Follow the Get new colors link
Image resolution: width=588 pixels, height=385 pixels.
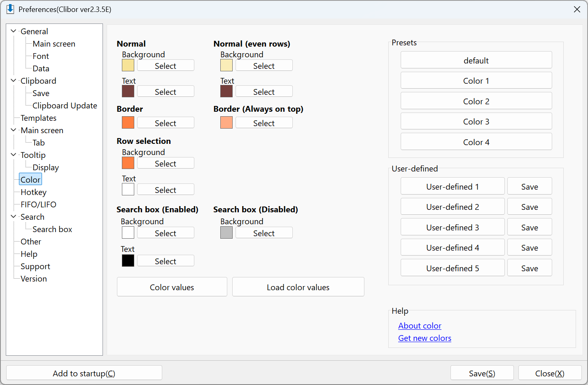click(x=425, y=338)
